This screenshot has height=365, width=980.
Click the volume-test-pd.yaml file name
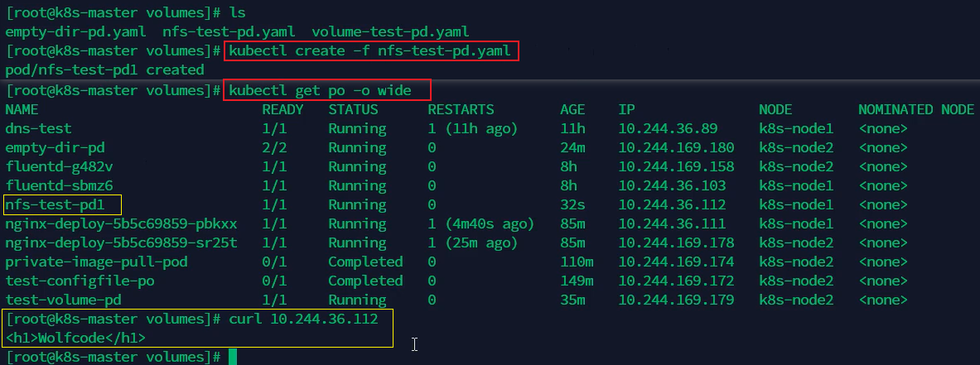point(390,31)
